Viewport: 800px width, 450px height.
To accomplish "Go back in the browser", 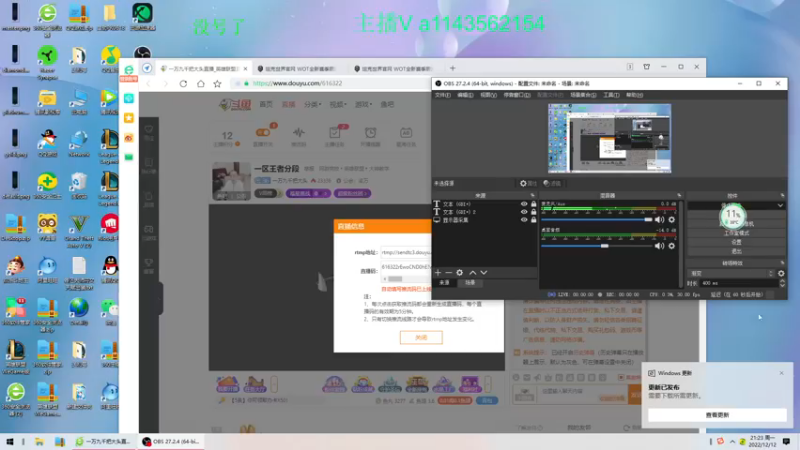I will (x=148, y=84).
